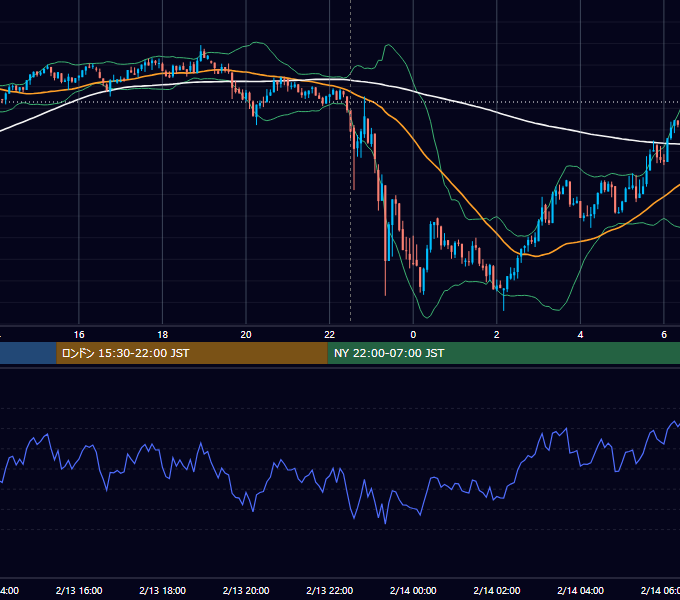Click the ロンドン 15:30-22:00 JST session bar
The image size is (680, 600).
[x=192, y=353]
